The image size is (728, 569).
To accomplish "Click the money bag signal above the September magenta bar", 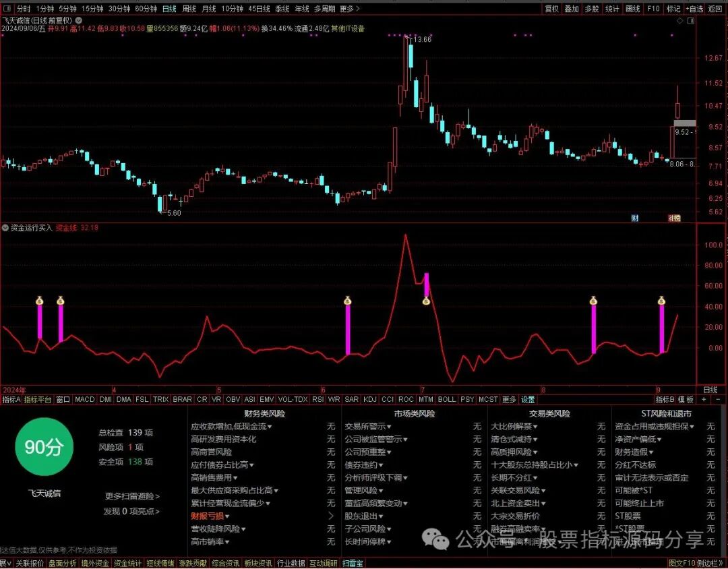I will [662, 301].
